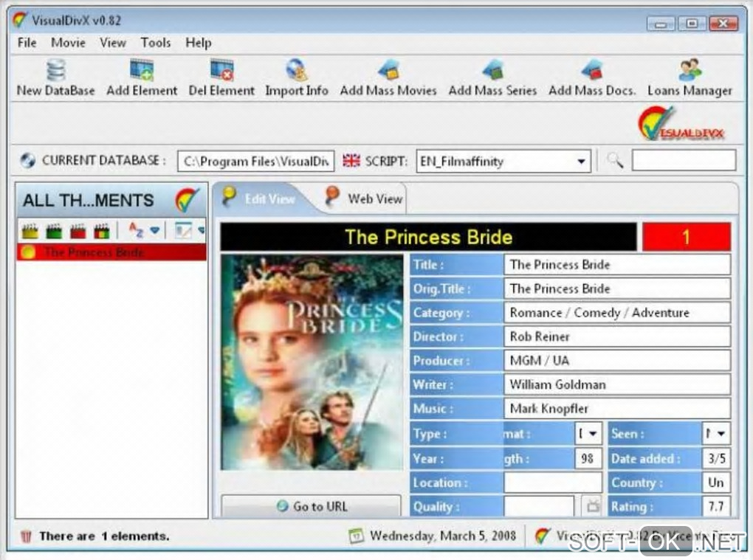Open the Tools menu
Image resolution: width=753 pixels, height=560 pixels.
[x=156, y=43]
